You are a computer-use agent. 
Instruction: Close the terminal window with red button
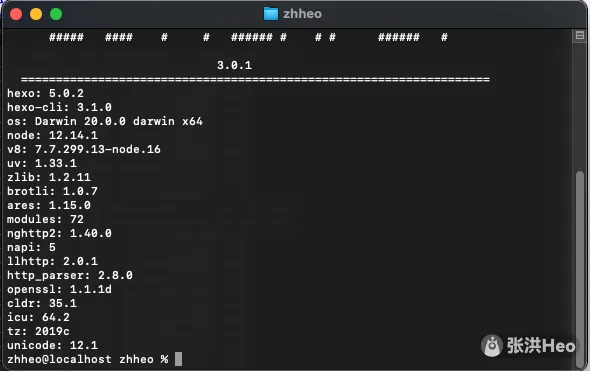16,14
